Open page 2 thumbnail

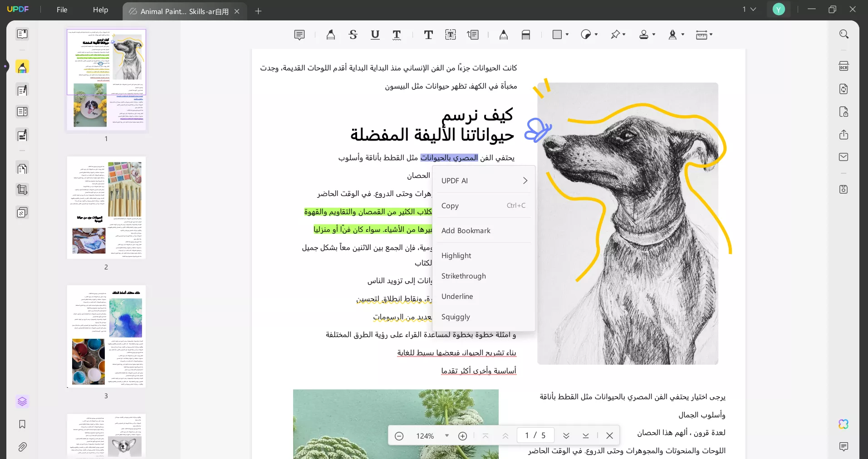click(x=106, y=208)
